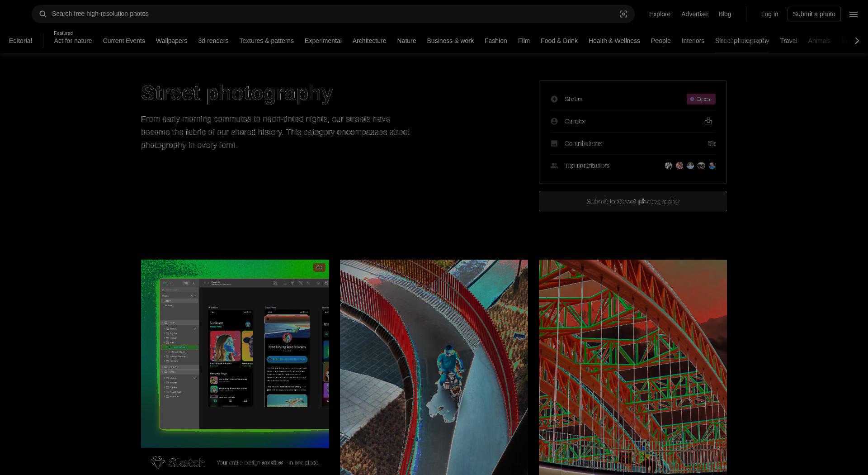The image size is (868, 475).
Task: Click Log in
Action: [x=769, y=14]
